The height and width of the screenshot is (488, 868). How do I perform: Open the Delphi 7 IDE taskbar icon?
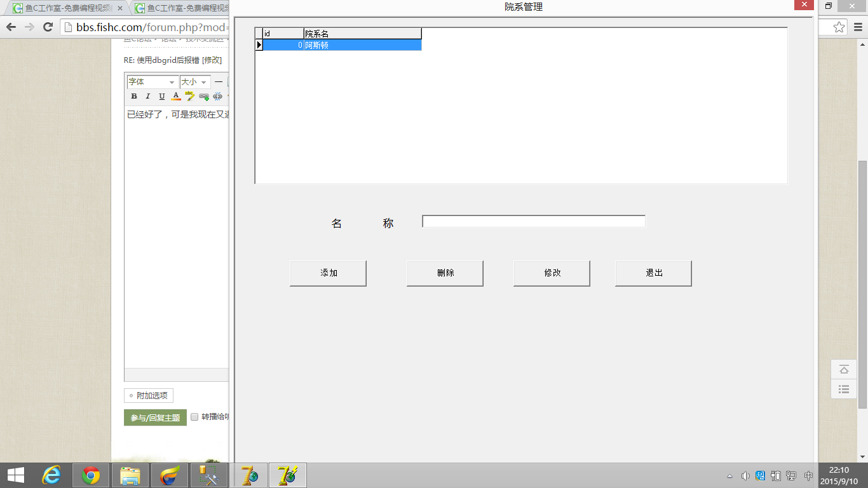pos(248,475)
